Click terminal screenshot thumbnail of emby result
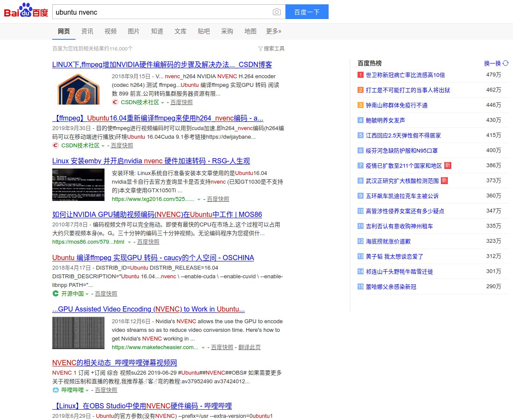The height and width of the screenshot is (420, 513). click(x=78, y=185)
